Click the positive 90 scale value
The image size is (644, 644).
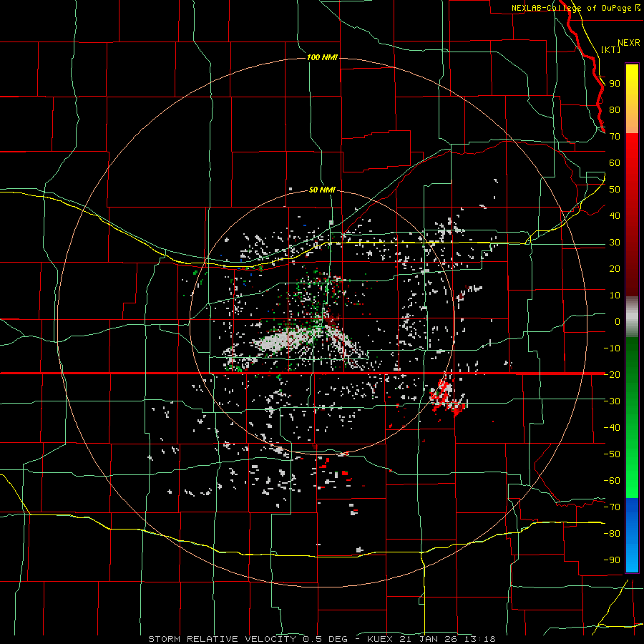(x=615, y=84)
